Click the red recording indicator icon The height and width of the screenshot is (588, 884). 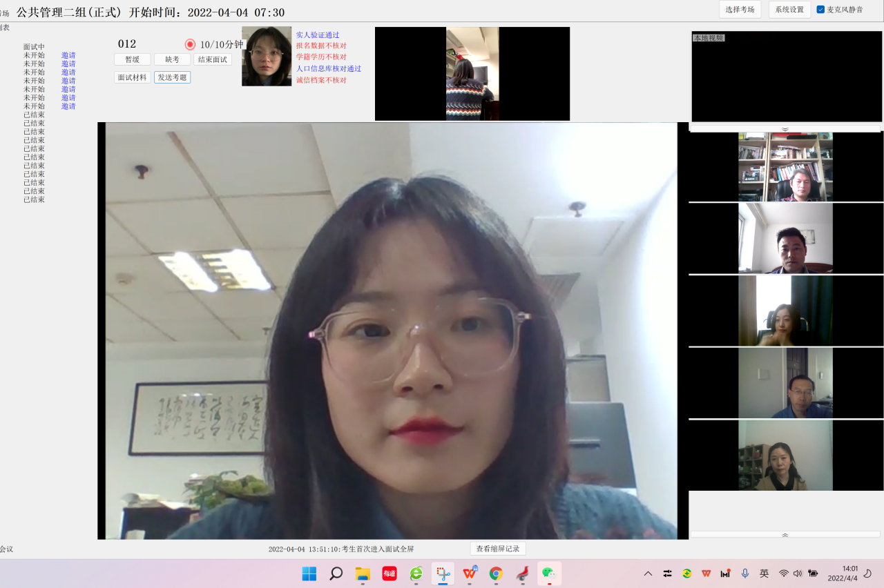tap(190, 44)
